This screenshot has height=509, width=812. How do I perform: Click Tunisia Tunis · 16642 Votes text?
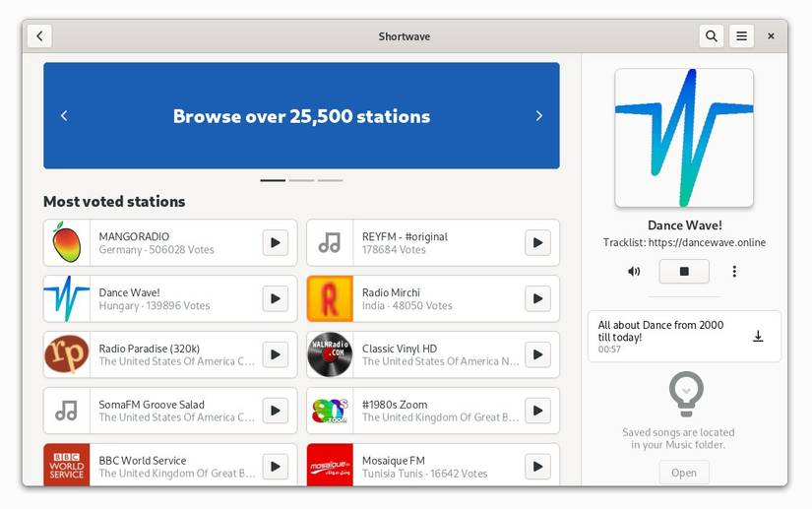(x=424, y=474)
